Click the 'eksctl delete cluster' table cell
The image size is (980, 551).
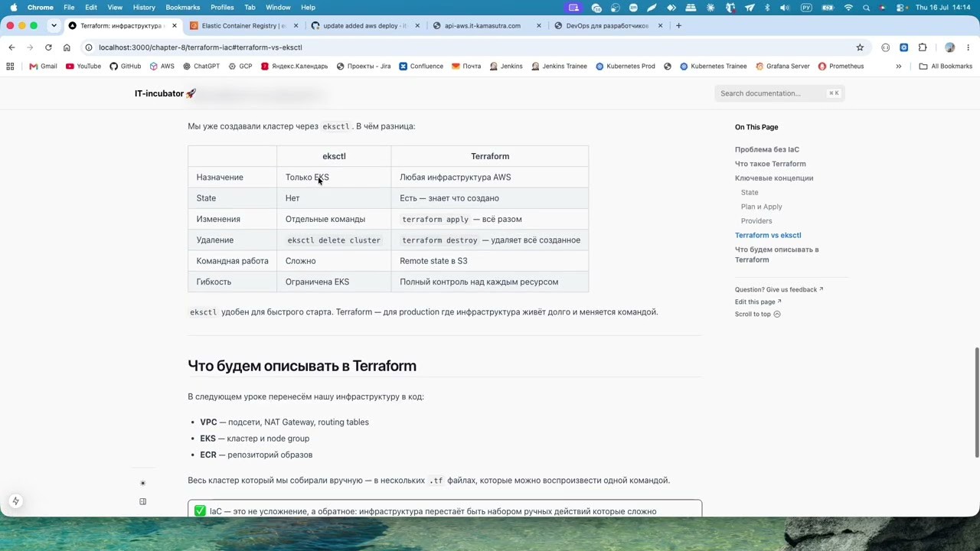(334, 240)
